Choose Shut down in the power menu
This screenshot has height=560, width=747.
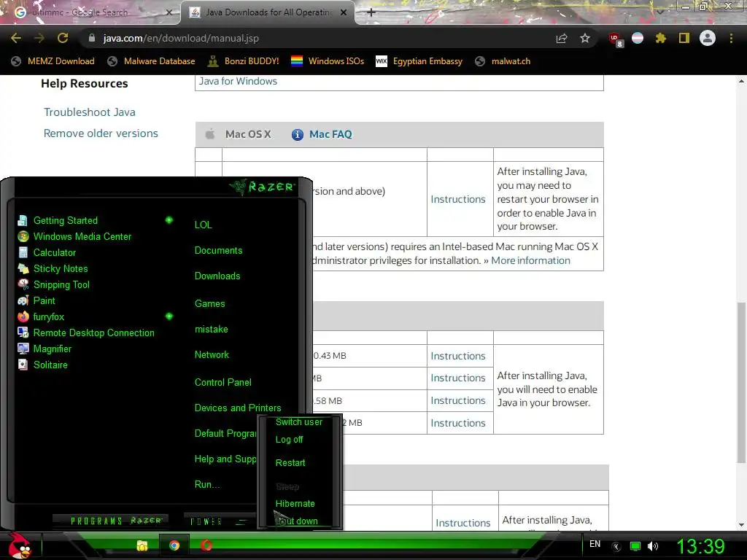pyautogui.click(x=296, y=521)
